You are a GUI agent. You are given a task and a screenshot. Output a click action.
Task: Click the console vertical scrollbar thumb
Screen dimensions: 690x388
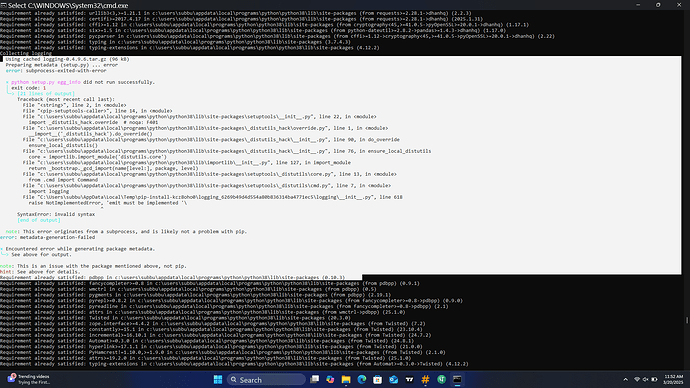pyautogui.click(x=686, y=320)
